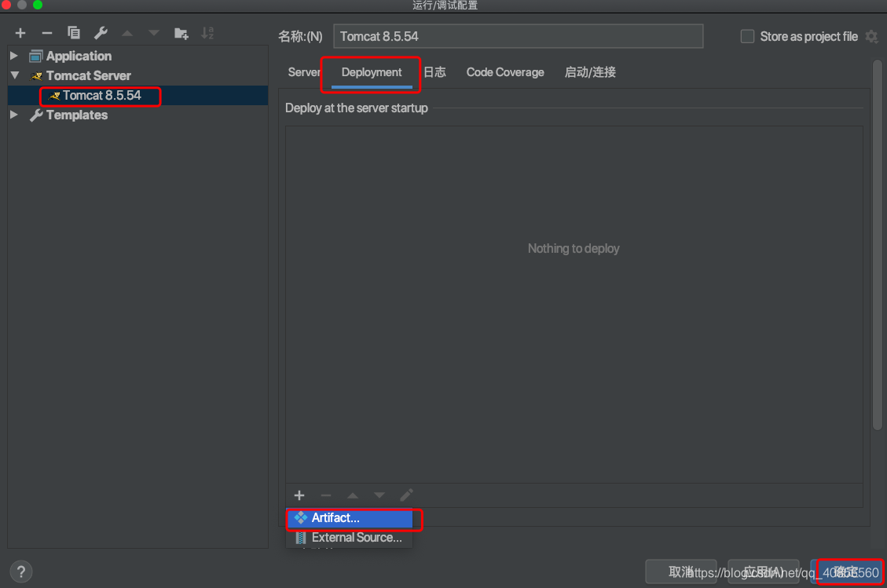Choose External Source... from the popup menu

[349, 538]
